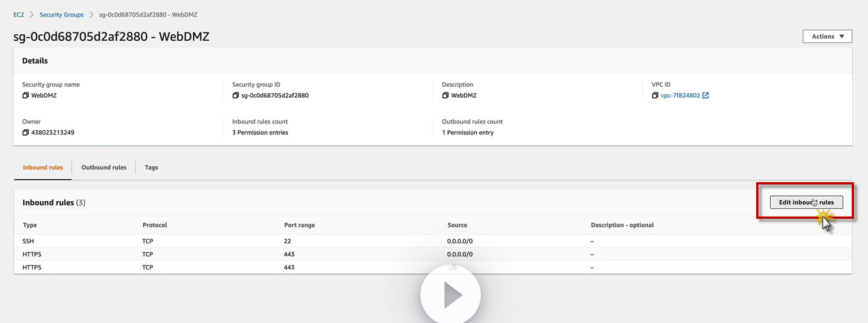Copy the security group name WebDMZ

[x=25, y=95]
